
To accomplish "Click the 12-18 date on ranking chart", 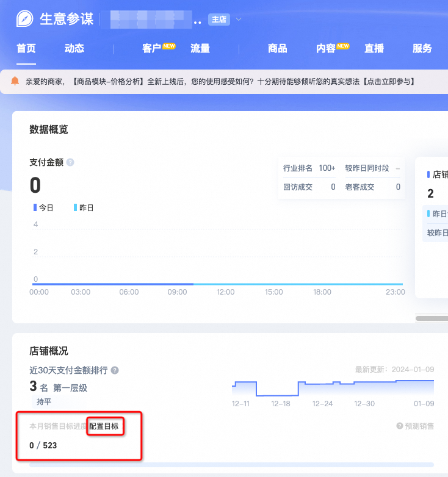I will click(x=281, y=404).
